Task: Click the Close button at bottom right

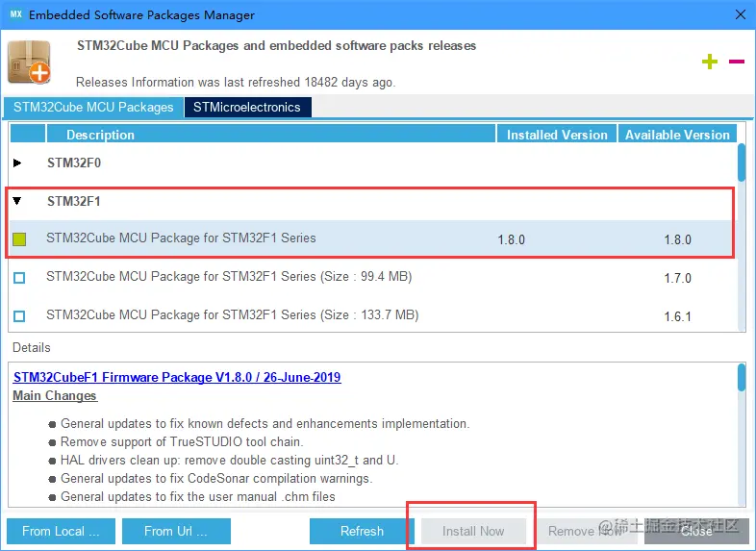Action: click(x=696, y=531)
